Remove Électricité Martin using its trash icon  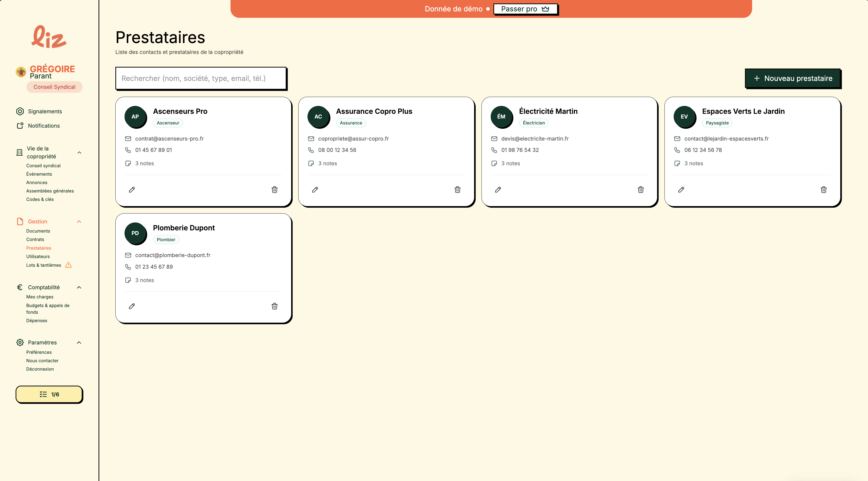(x=640, y=190)
